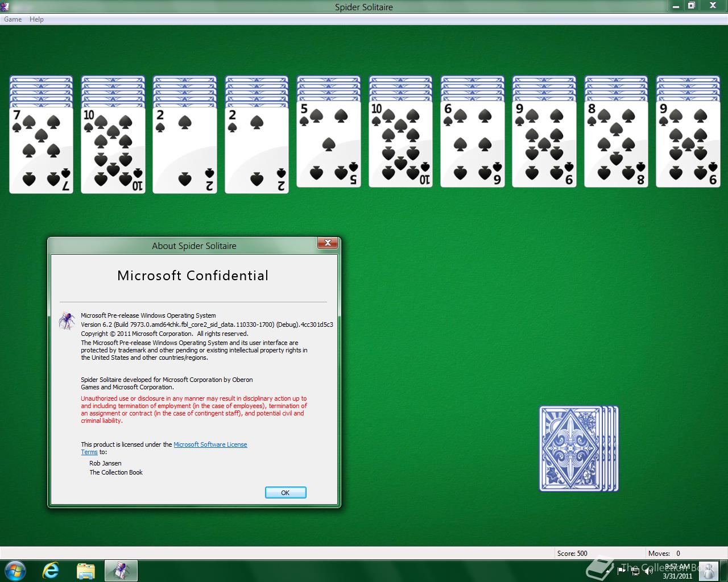Select the 5 of spades card
This screenshot has height=582, width=728.
pyautogui.click(x=329, y=144)
